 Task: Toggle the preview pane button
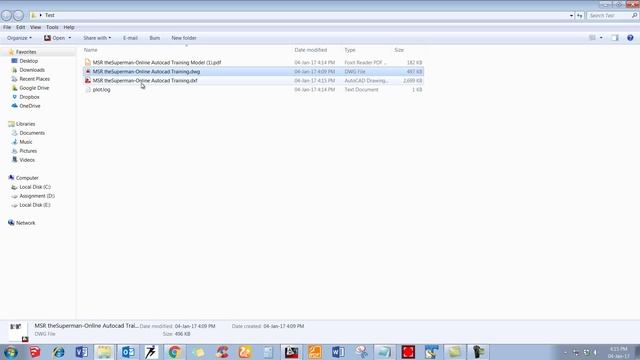pyautogui.click(x=615, y=38)
